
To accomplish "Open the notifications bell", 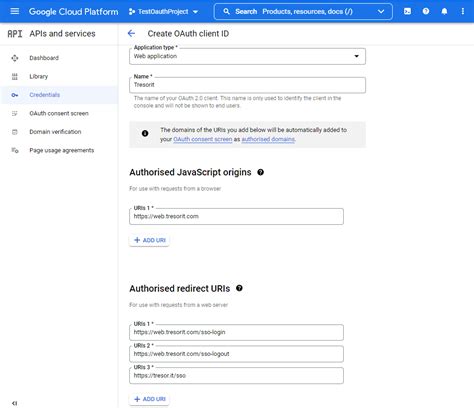I will [444, 11].
